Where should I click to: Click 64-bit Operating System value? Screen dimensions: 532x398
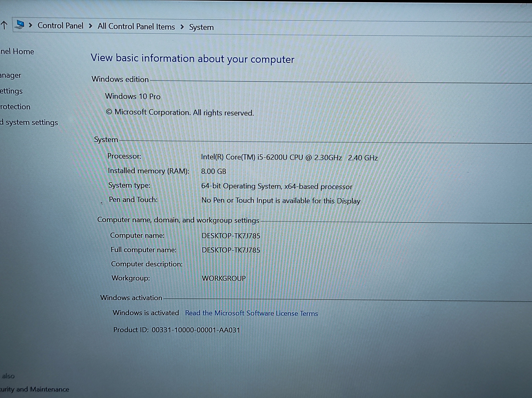tap(277, 186)
